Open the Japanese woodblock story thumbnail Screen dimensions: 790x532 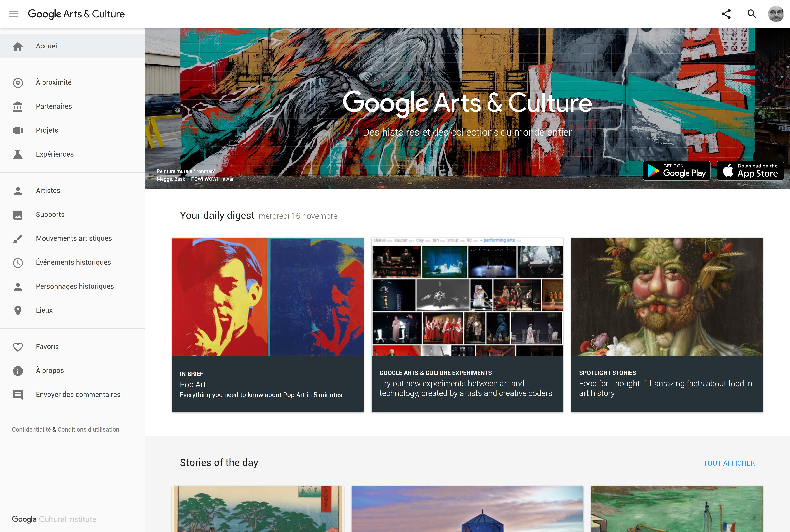(258, 509)
